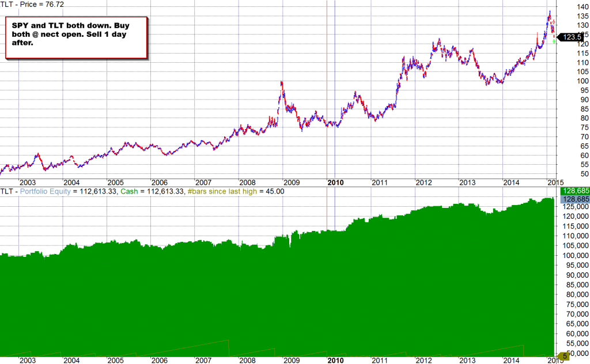Image resolution: width=590 pixels, height=364 pixels.
Task: Click 2009 on the equity pane date axis
Action: click(x=292, y=360)
